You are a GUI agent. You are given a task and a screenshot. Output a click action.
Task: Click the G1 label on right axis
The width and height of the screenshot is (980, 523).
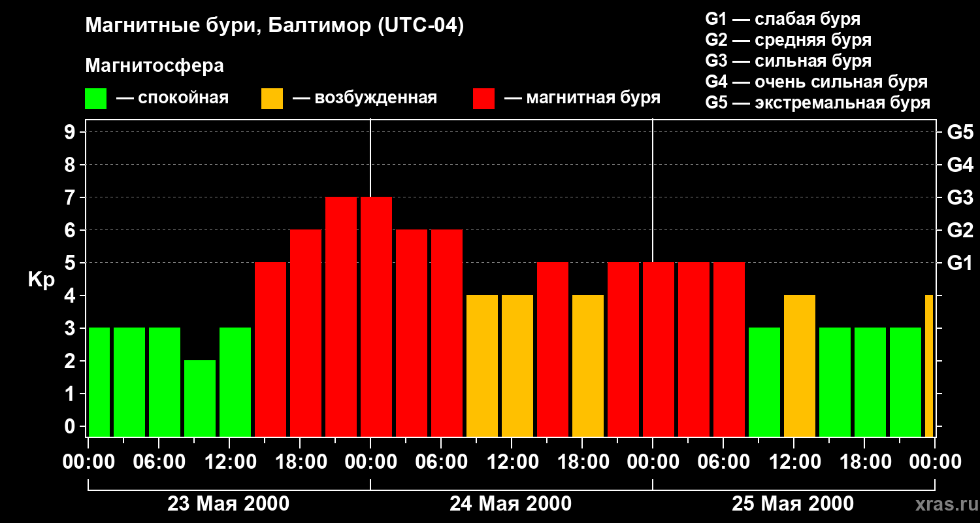(960, 263)
